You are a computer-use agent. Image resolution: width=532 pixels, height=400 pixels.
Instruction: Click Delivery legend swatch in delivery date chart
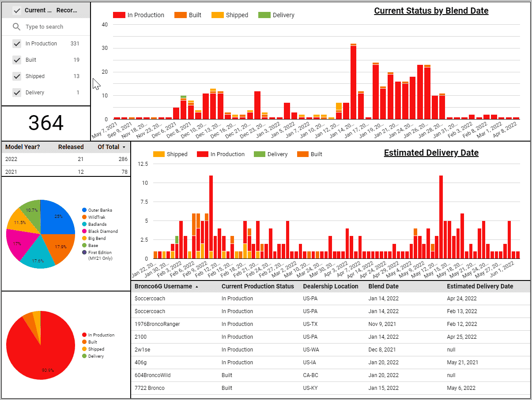pos(260,154)
